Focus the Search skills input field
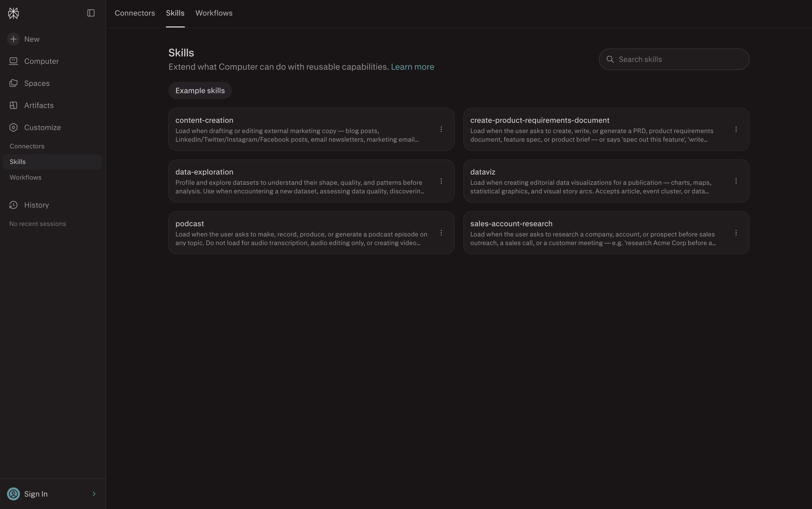The image size is (812, 509). [x=674, y=59]
